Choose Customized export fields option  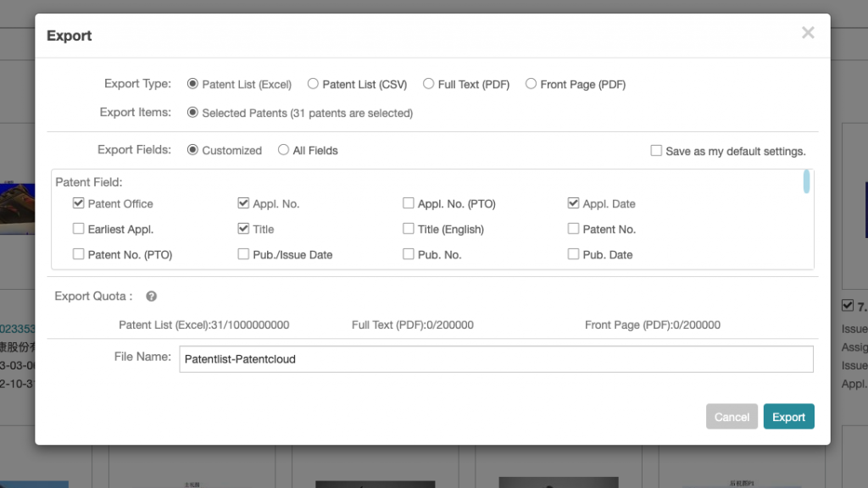pyautogui.click(x=193, y=150)
